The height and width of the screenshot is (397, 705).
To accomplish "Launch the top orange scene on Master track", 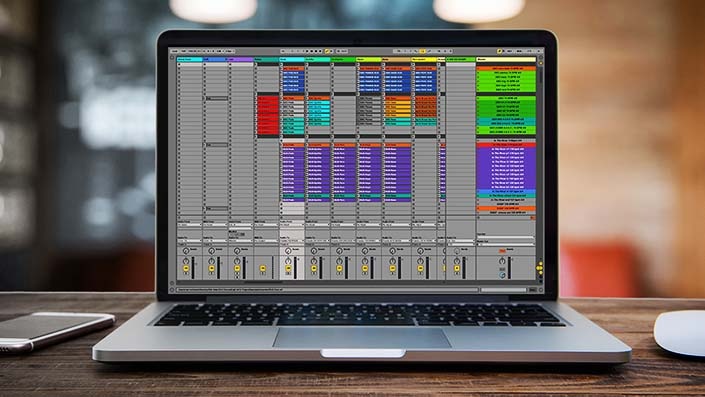I will (x=506, y=69).
